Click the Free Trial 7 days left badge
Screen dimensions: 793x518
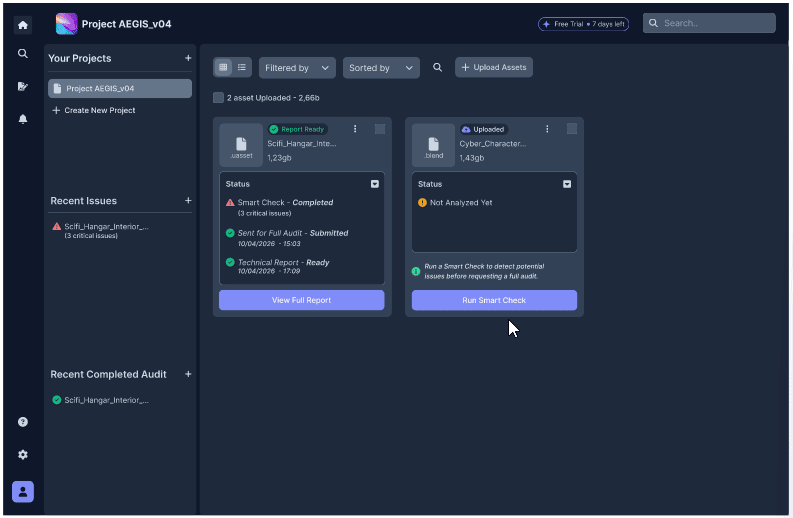(x=584, y=24)
